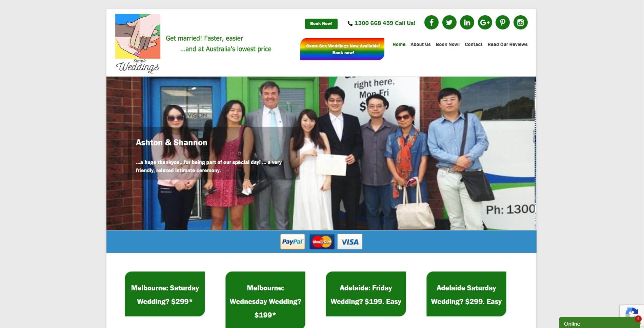Viewport: 644px width, 328px height.
Task: Select Melbourne Wednesday Wedding $199 tile
Action: tap(265, 300)
